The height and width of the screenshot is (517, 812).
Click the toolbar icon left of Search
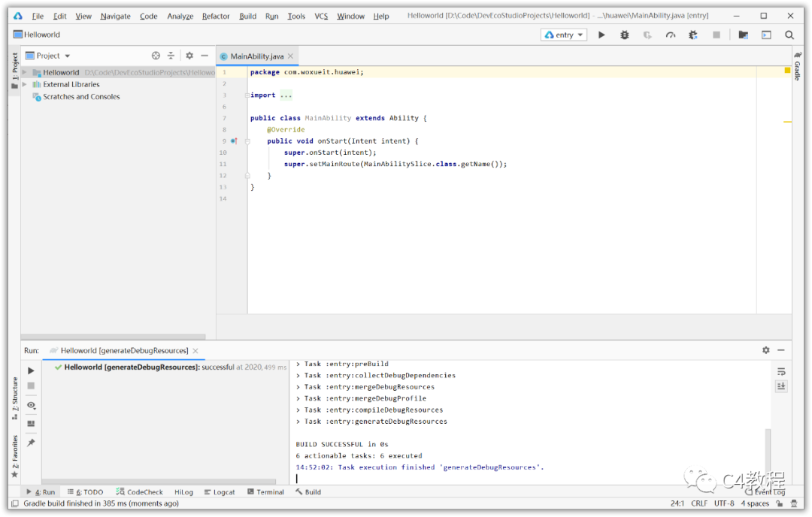766,35
